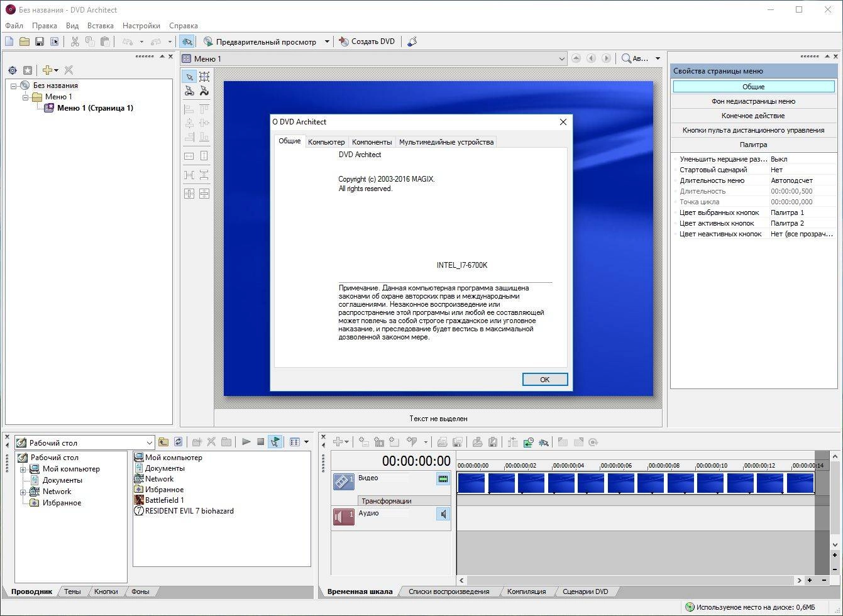Click the burn disc icon right of Создать DVD
Screen dimensions: 843x616
[x=412, y=41]
